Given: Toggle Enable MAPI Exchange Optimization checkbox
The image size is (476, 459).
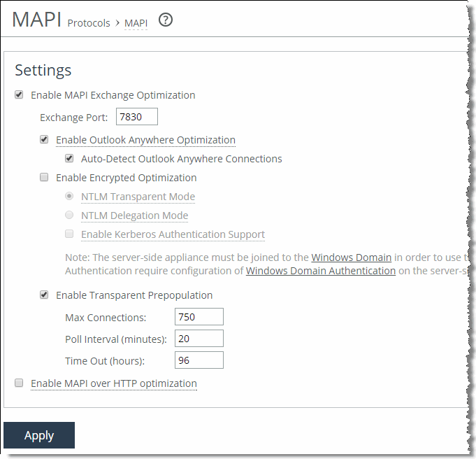Looking at the screenshot, I should click(x=19, y=95).
